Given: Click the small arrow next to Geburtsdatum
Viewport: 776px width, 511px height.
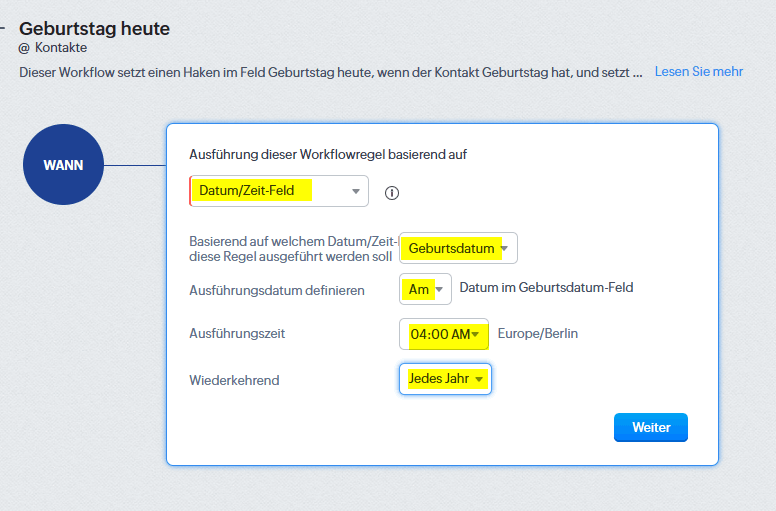Looking at the screenshot, I should (504, 248).
